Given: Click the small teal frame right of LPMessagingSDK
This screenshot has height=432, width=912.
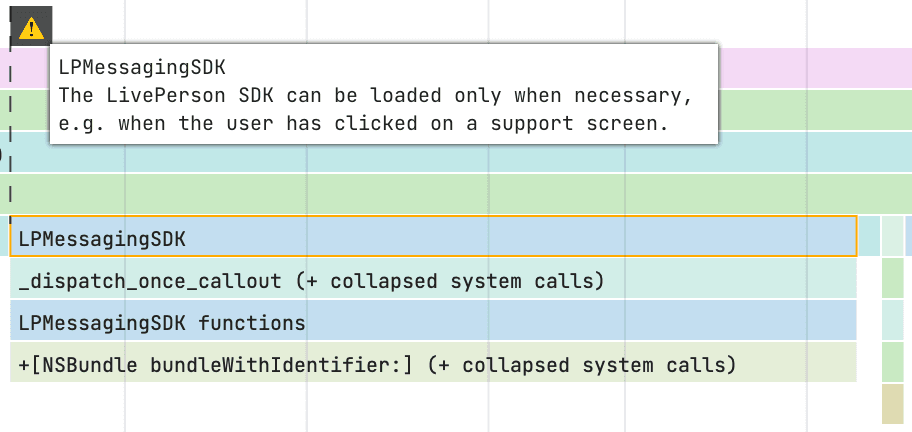Looking at the screenshot, I should pos(869,236).
